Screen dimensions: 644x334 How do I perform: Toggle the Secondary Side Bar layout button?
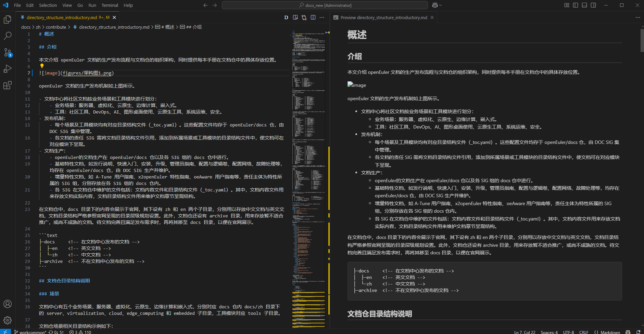[593, 5]
